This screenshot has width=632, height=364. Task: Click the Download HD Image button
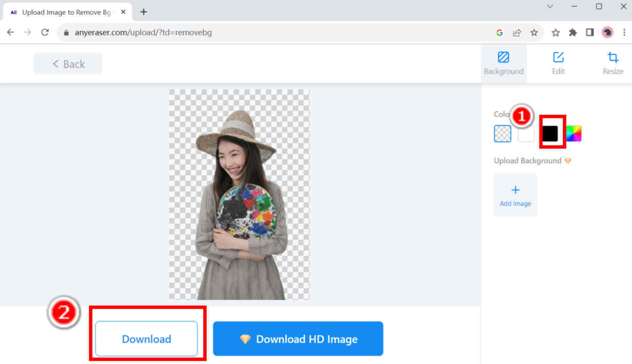point(298,339)
